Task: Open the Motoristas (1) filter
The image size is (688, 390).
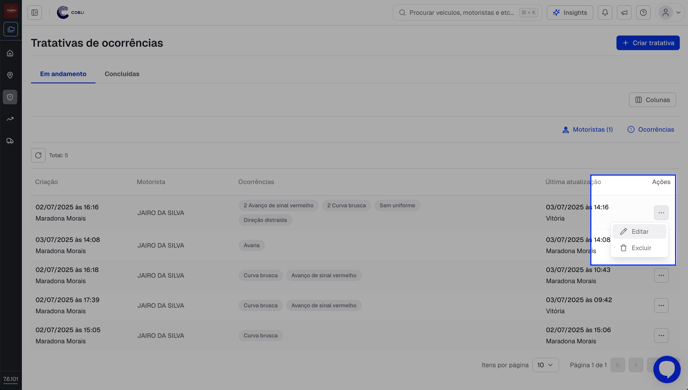Action: tap(588, 130)
